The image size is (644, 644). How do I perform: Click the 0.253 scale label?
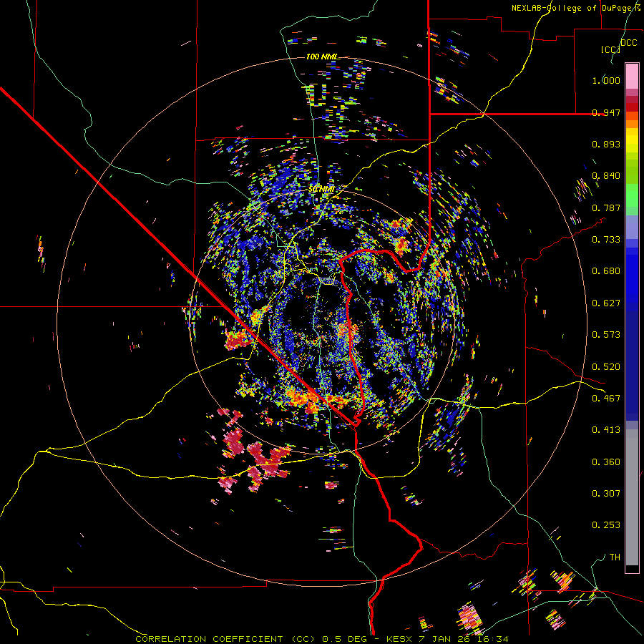click(x=606, y=525)
